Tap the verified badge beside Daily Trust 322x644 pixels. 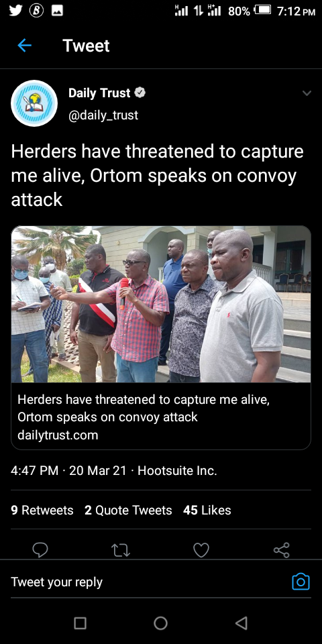(x=140, y=93)
